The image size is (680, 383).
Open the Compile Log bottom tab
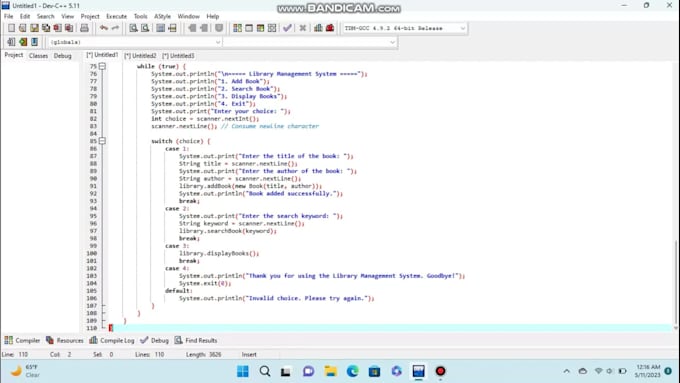click(112, 340)
